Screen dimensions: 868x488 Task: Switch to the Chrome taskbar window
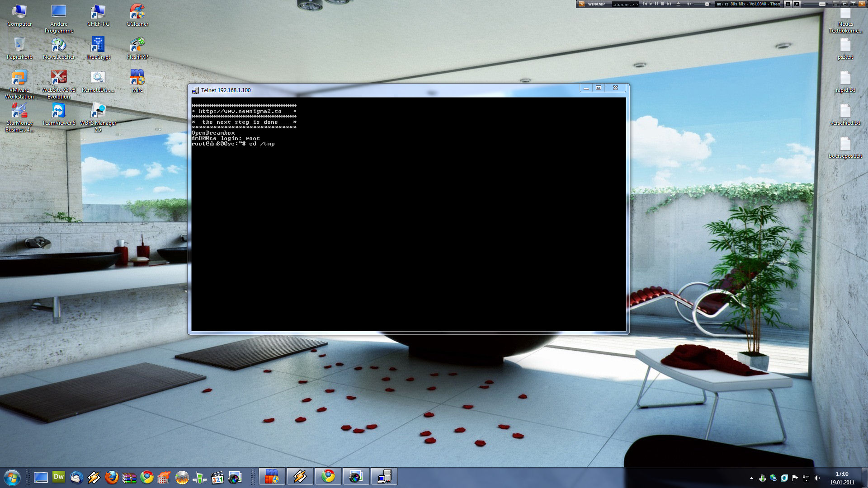coord(328,476)
